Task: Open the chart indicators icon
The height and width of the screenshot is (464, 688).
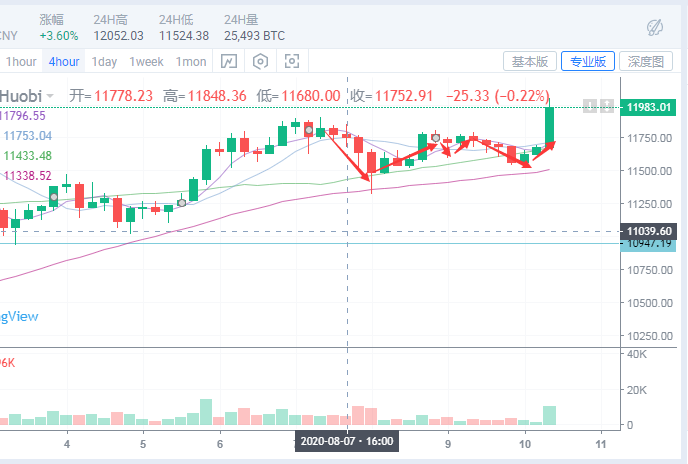Action: coord(228,61)
